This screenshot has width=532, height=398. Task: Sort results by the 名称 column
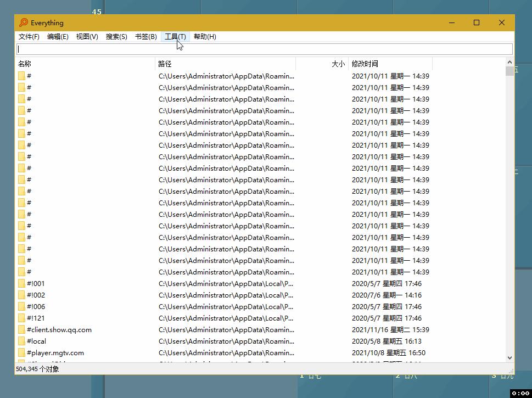(25, 63)
